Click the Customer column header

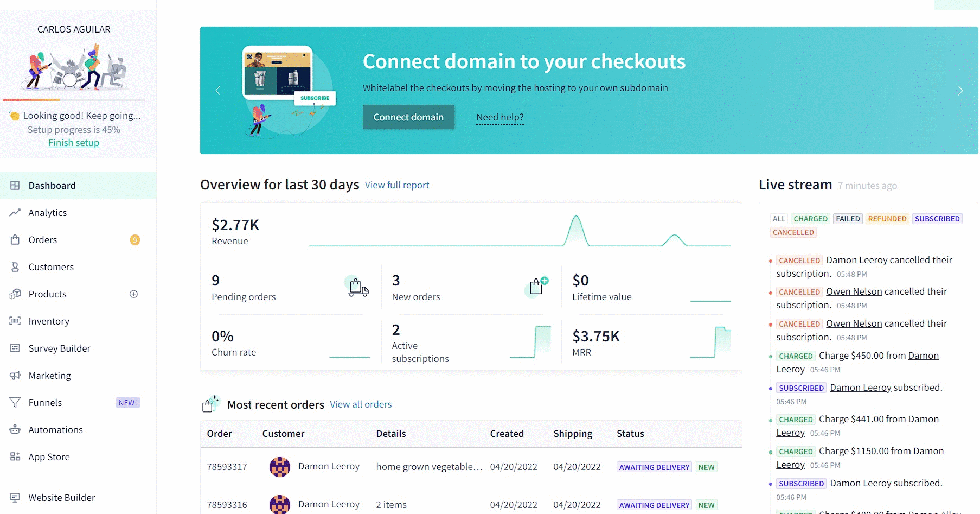(x=283, y=434)
